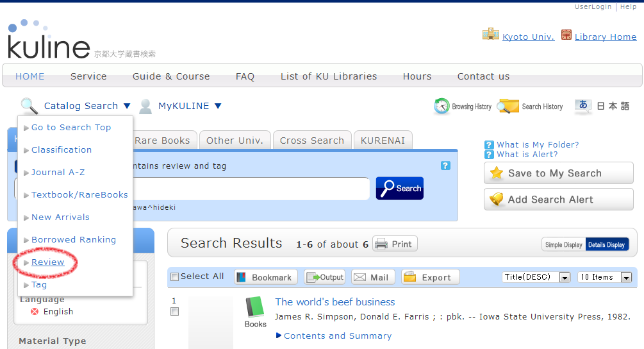This screenshot has width=644, height=349.
Task: Switch to the Cross Search tab
Action: tap(312, 140)
